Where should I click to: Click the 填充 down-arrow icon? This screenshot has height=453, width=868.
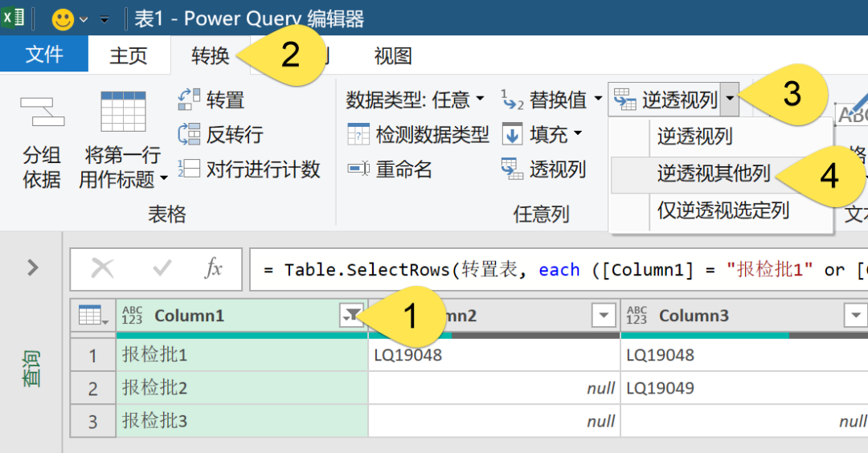[x=512, y=134]
